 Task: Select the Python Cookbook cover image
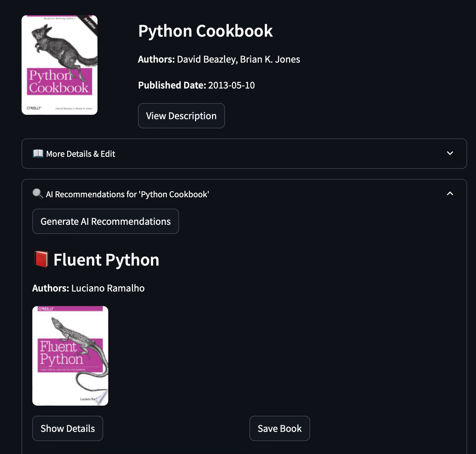tap(59, 65)
